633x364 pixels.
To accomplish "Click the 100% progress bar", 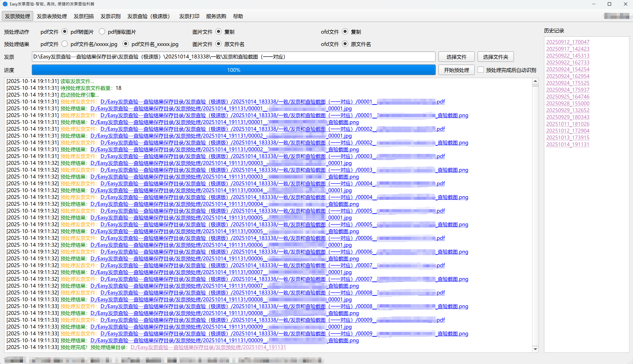I will [x=233, y=70].
